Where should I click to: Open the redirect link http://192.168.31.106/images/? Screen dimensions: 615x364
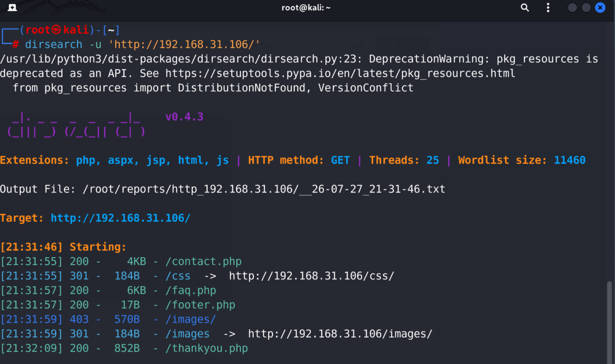(x=340, y=334)
